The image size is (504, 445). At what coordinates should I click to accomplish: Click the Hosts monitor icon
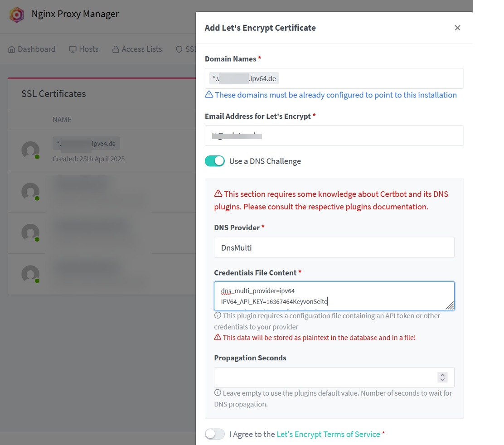[x=73, y=49]
